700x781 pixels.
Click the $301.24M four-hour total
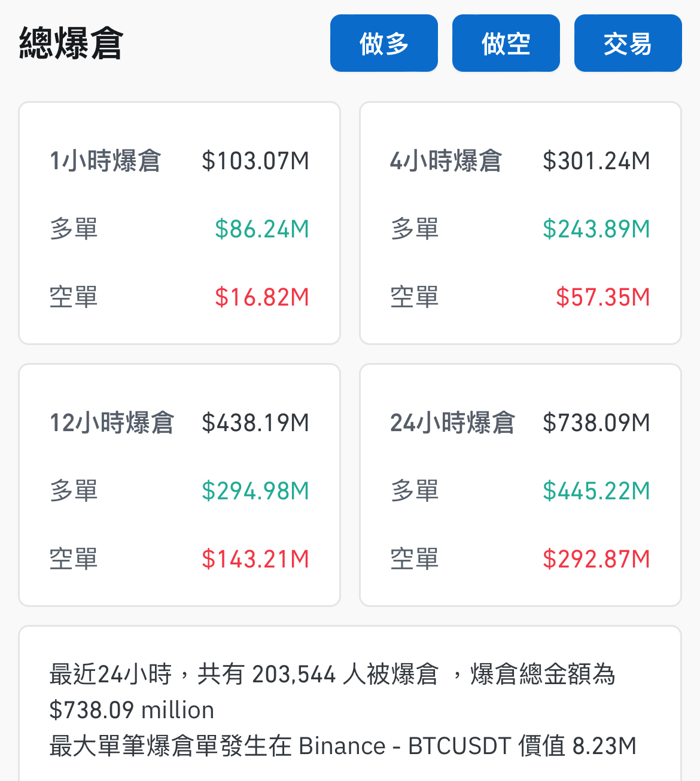pyautogui.click(x=596, y=161)
